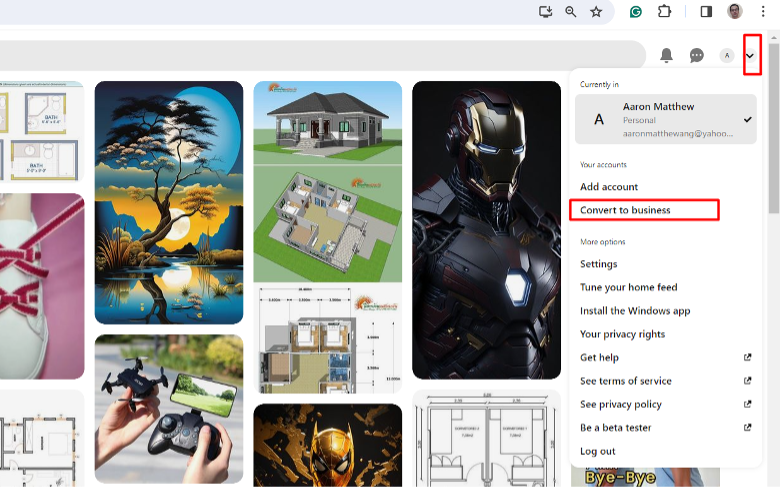Open the Chrome profile avatar
Image resolution: width=780 pixels, height=488 pixels.
[x=735, y=11]
